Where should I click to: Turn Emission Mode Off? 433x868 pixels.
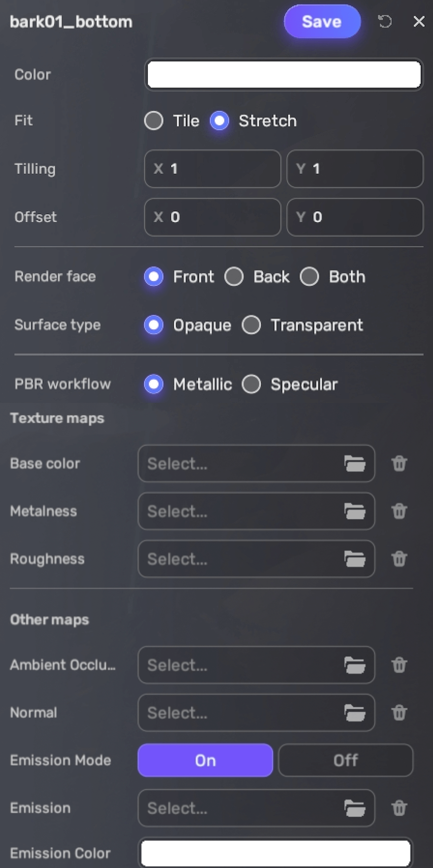pos(345,760)
